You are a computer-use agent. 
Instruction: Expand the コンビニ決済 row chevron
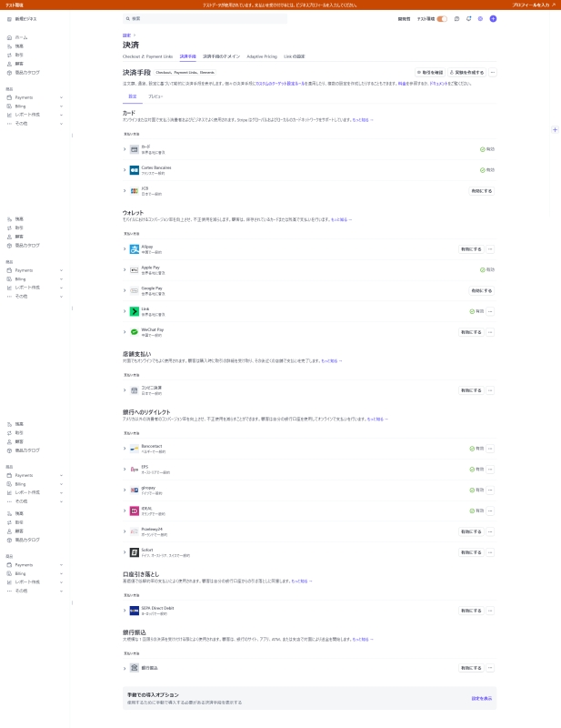pyautogui.click(x=125, y=390)
